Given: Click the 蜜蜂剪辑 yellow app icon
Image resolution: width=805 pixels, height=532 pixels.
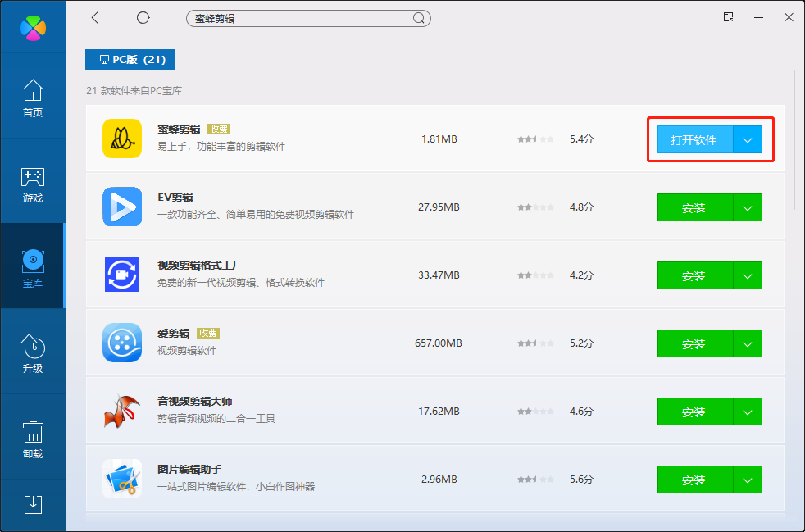Looking at the screenshot, I should coord(122,139).
